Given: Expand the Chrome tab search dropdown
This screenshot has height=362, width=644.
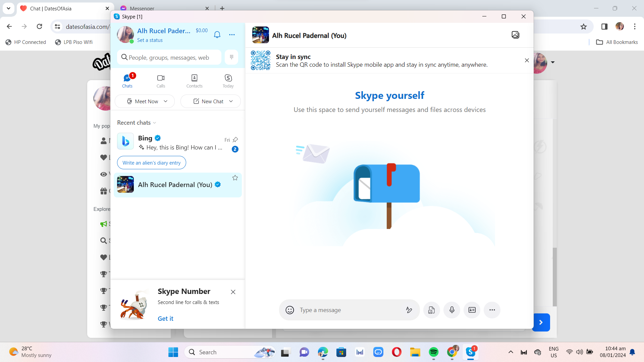Looking at the screenshot, I should tap(8, 8).
